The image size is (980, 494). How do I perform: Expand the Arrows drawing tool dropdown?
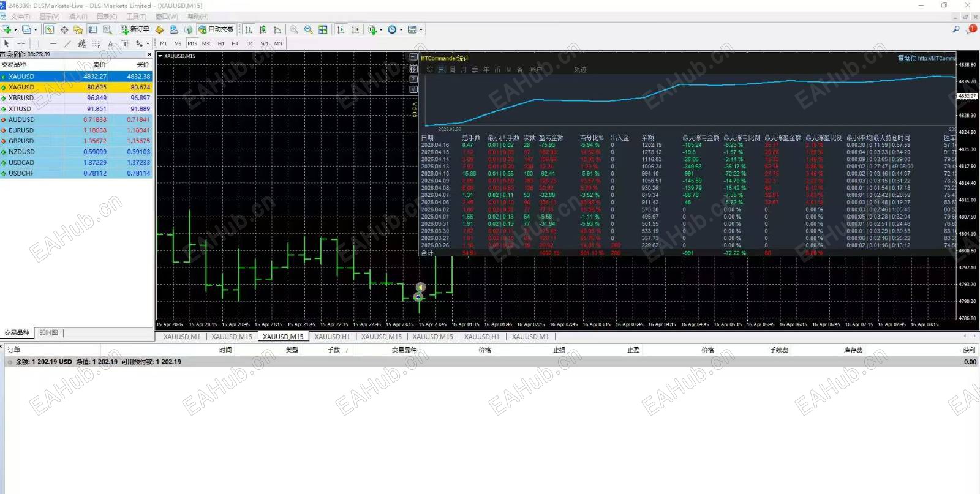point(148,43)
